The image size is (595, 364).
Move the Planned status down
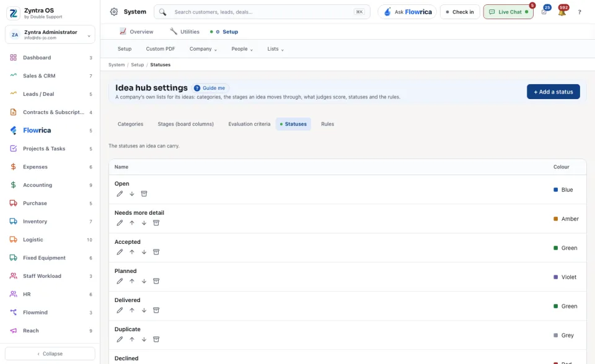pyautogui.click(x=144, y=281)
